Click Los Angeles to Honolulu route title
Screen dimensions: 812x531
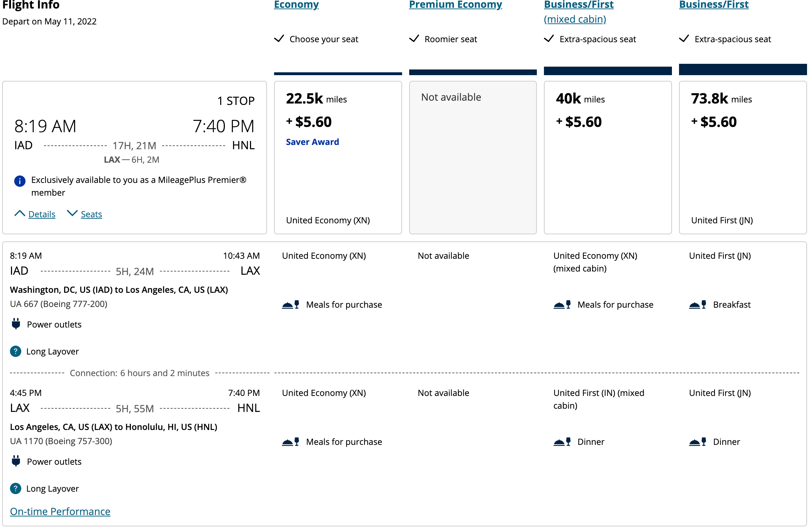[x=113, y=427]
